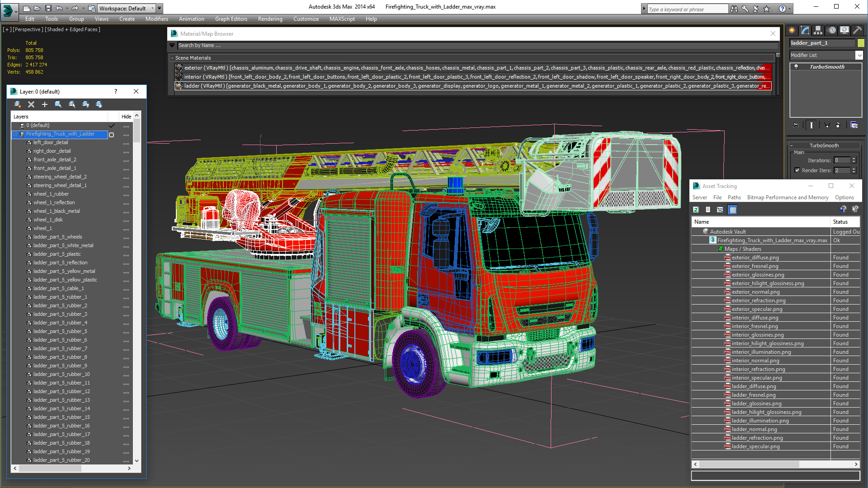Screen dimensions: 868x488
Task: Open the Create command panel tab
Action: point(792,30)
